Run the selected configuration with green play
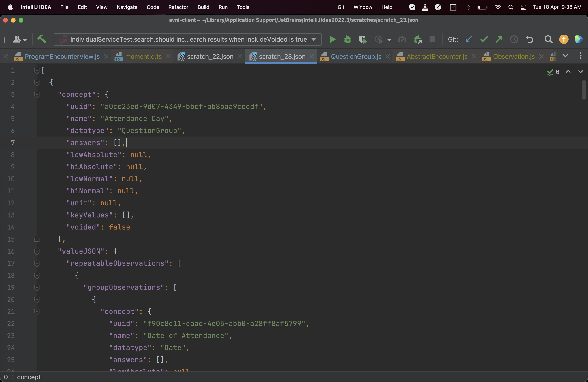588x382 pixels. [332, 39]
